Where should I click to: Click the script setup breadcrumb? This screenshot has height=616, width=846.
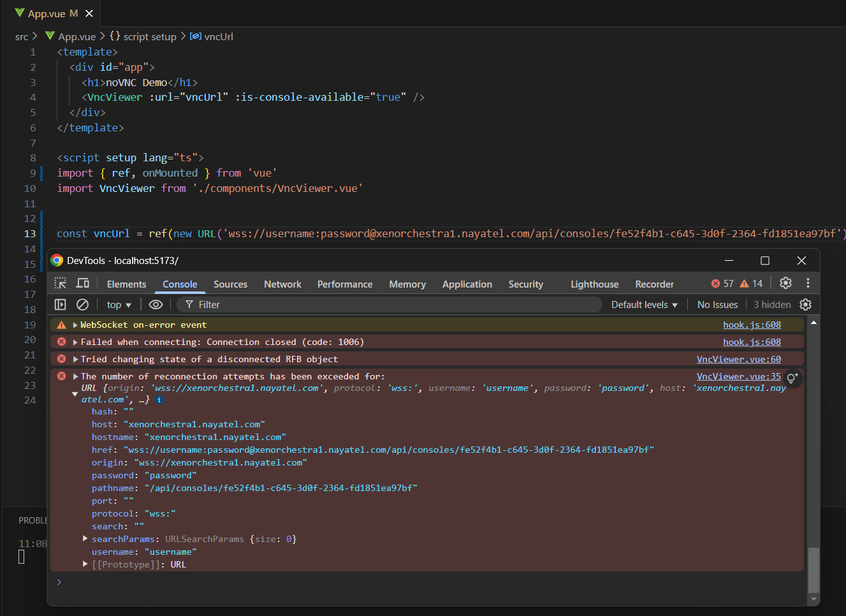(x=150, y=37)
